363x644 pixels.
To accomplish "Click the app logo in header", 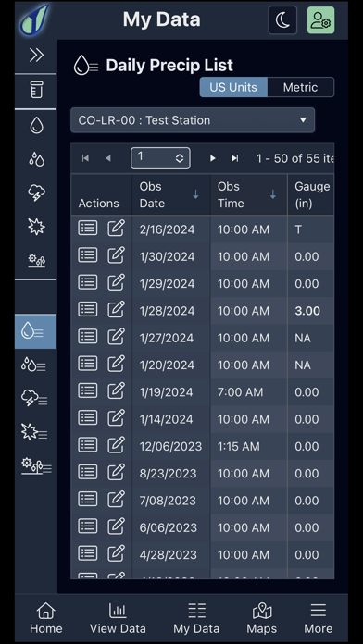I will tap(35, 19).
